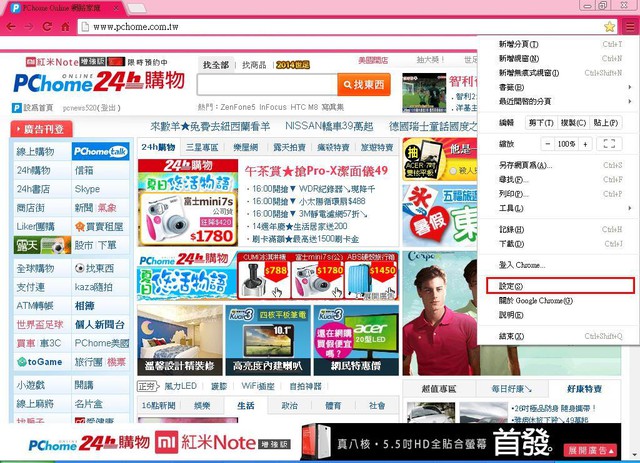Click the browser back arrow
The image size is (640, 463).
[11, 27]
